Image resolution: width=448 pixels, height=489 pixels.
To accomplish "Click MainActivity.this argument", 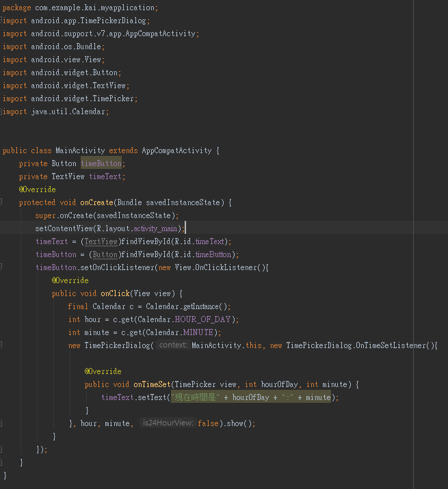I will point(226,345).
